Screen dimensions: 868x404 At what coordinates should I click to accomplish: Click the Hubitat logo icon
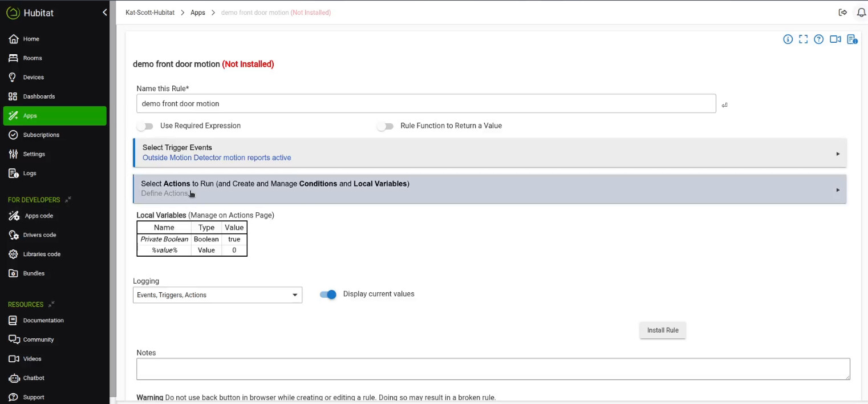pyautogui.click(x=13, y=13)
